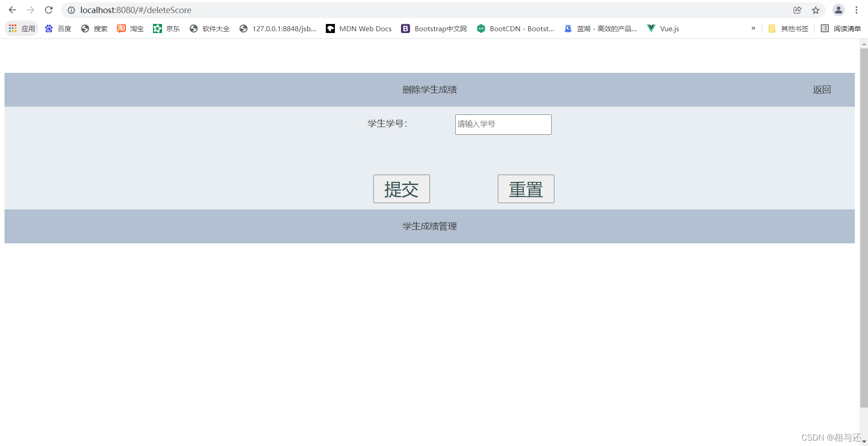Image resolution: width=868 pixels, height=446 pixels.
Task: Bookmark this page with star icon
Action: pos(816,10)
